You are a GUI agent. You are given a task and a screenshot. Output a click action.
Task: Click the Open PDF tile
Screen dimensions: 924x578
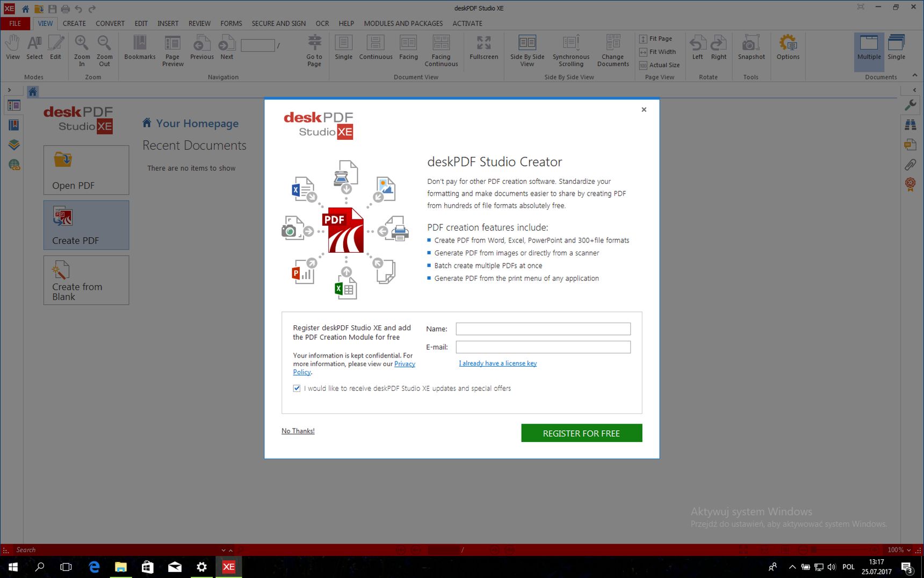pos(86,170)
